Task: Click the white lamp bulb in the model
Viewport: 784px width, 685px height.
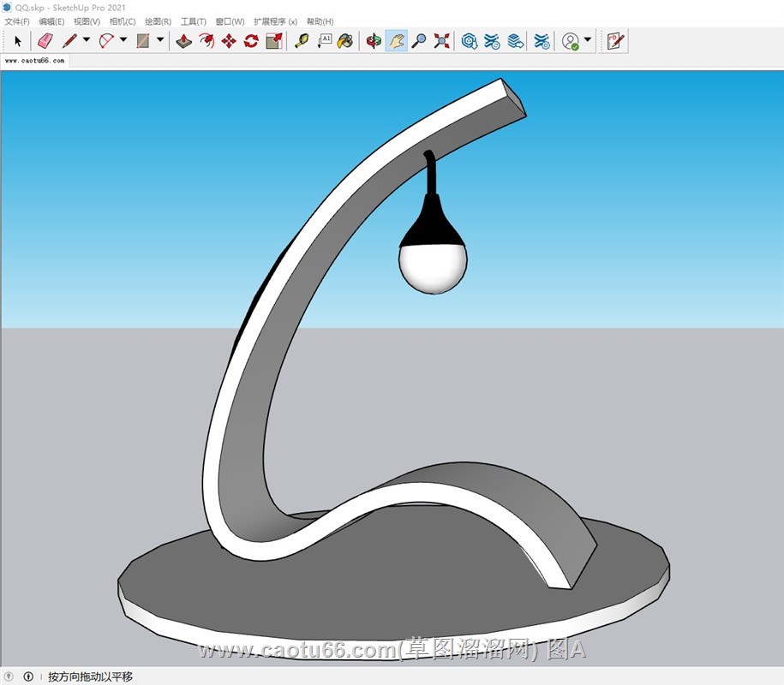Action: point(433,267)
